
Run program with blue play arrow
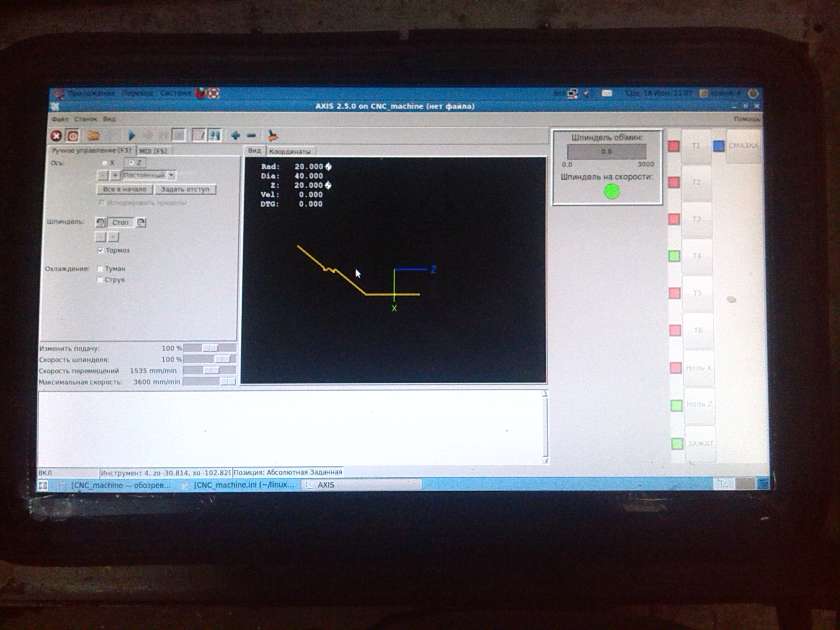pos(131,135)
